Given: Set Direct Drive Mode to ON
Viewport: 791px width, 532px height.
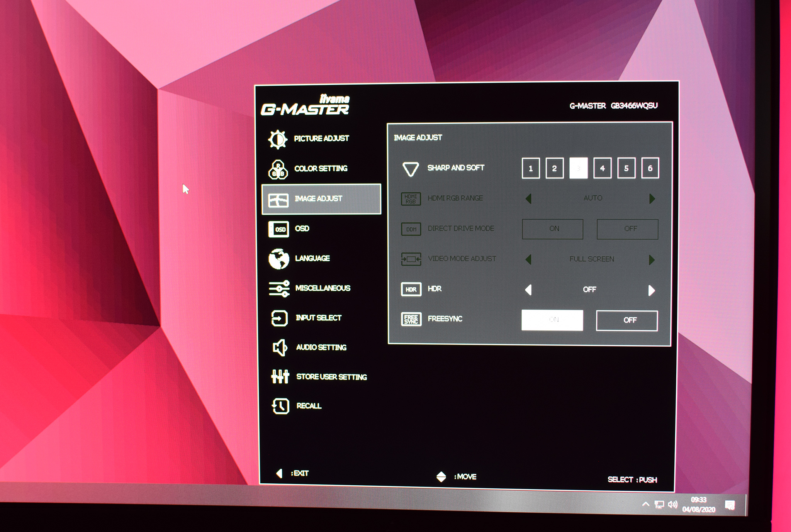Looking at the screenshot, I should click(553, 229).
